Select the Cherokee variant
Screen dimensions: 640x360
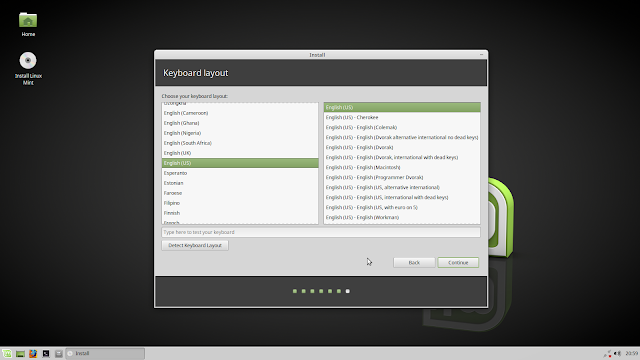click(402, 117)
